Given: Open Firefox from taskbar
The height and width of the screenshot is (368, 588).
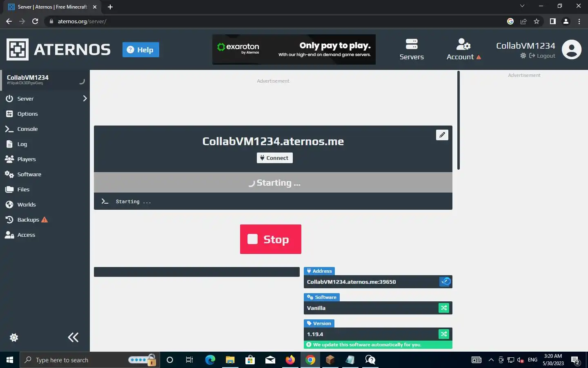Looking at the screenshot, I should (290, 360).
